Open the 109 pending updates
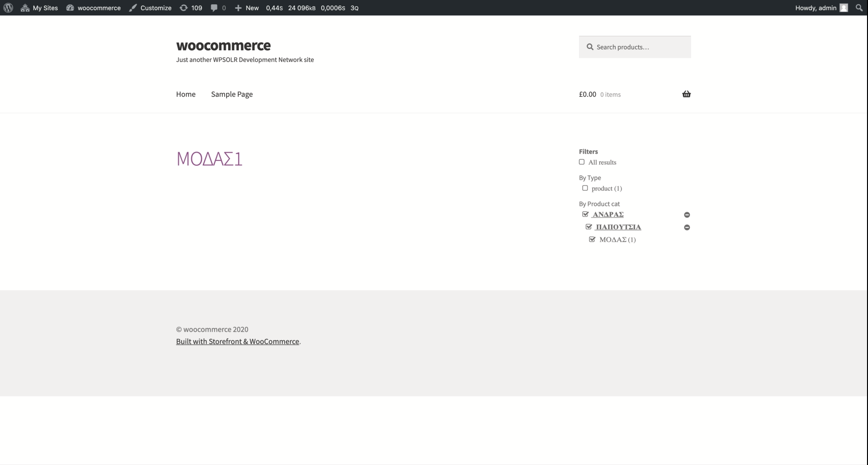Screen dimensions: 868x465 click(x=191, y=8)
